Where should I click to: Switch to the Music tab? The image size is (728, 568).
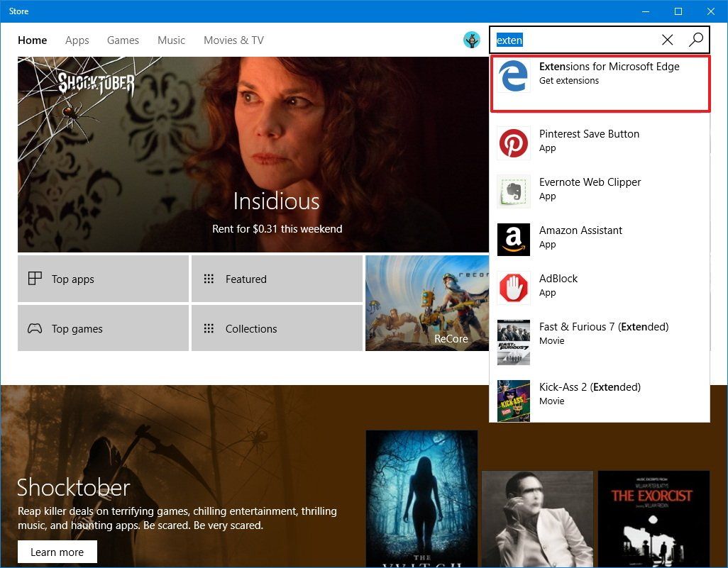click(171, 40)
